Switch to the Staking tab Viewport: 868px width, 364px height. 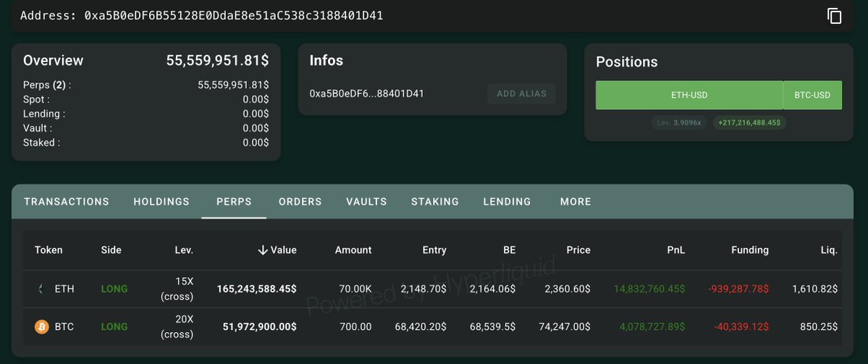click(x=435, y=202)
